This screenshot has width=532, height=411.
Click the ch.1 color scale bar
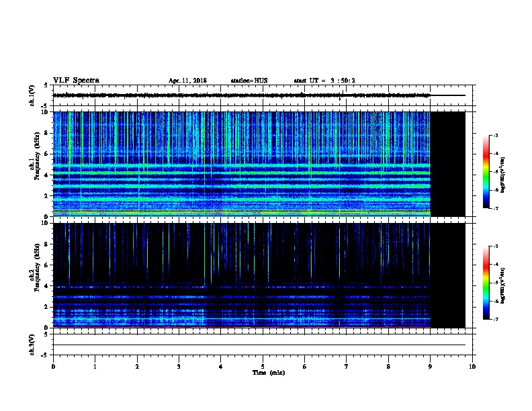click(486, 172)
